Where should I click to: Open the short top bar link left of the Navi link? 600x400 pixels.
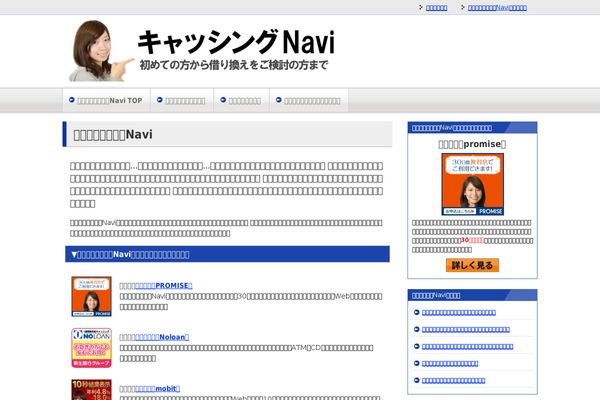pyautogui.click(x=437, y=8)
